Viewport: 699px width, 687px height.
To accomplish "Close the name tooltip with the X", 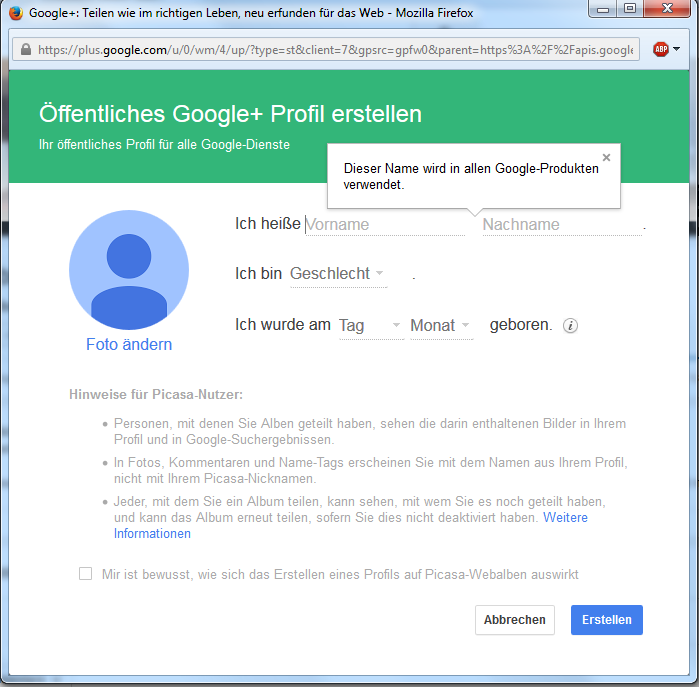I will [606, 157].
